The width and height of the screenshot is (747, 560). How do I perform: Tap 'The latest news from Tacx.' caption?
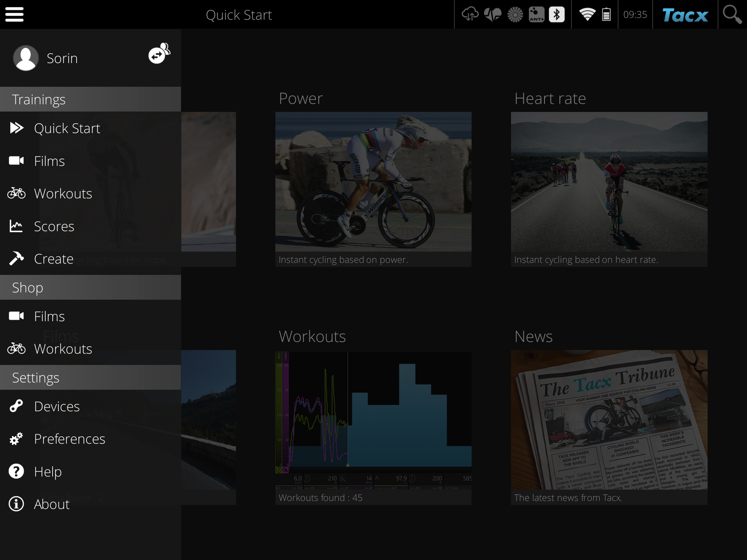568,498
